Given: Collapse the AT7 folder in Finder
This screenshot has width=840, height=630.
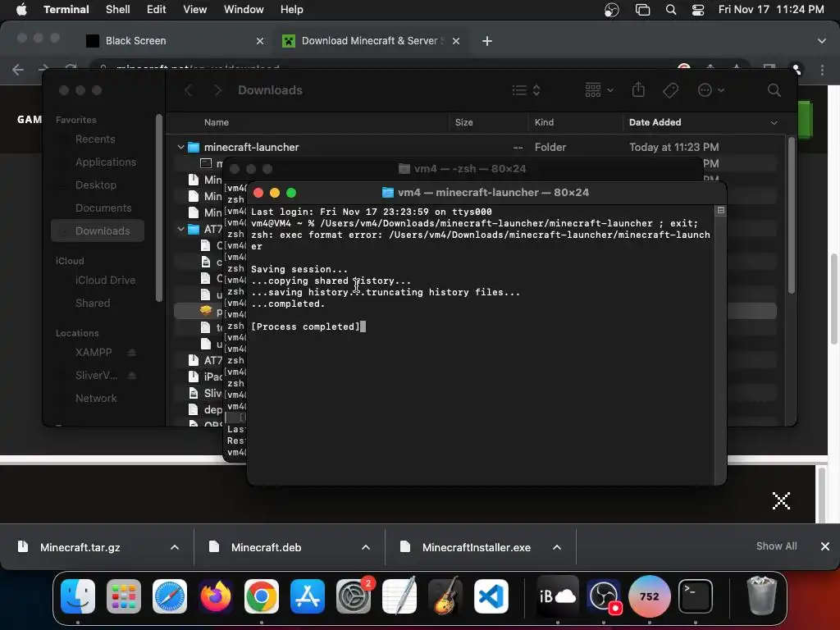Looking at the screenshot, I should 181,230.
